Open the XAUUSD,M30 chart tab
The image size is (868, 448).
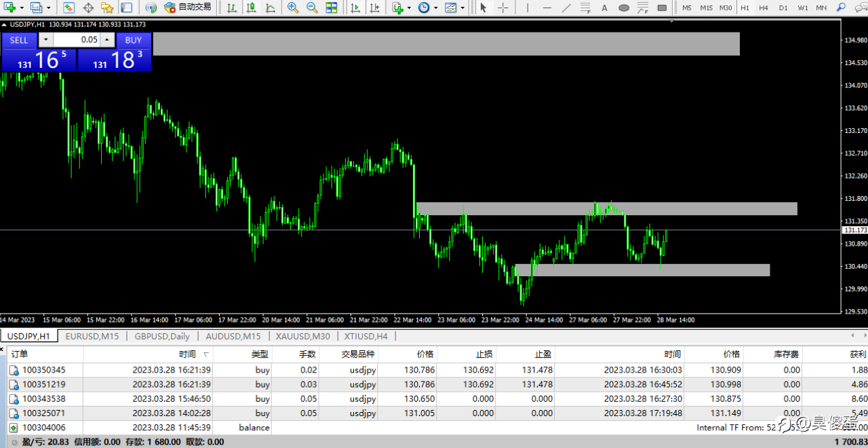tap(302, 336)
